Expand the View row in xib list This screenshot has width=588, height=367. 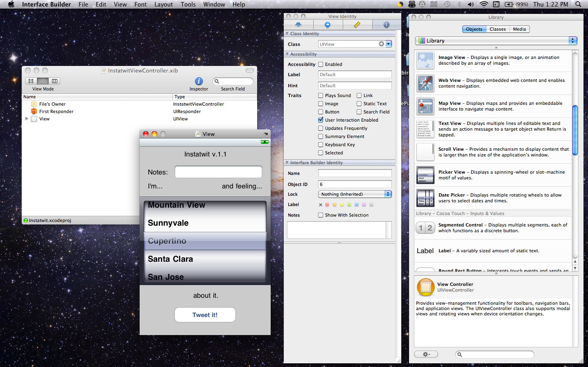click(27, 119)
